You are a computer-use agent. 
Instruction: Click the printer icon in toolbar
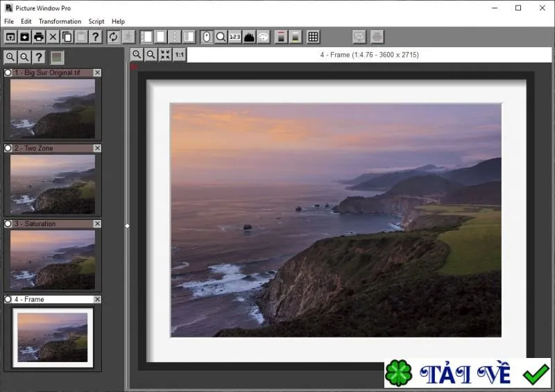[x=39, y=37]
